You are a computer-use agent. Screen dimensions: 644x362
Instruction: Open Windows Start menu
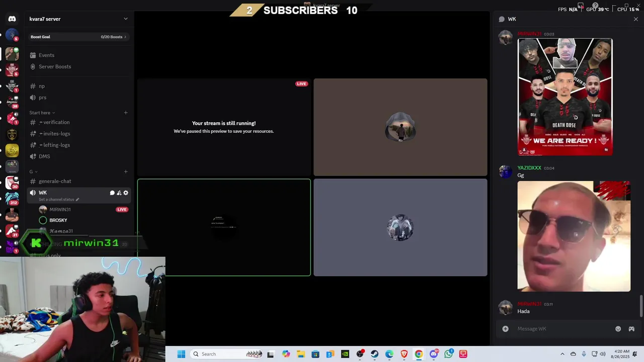click(181, 354)
